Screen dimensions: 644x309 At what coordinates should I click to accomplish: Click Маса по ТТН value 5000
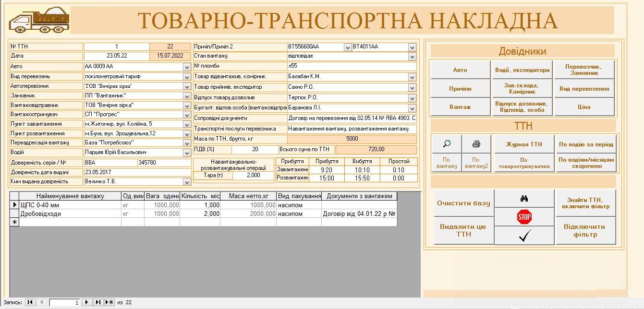[352, 139]
